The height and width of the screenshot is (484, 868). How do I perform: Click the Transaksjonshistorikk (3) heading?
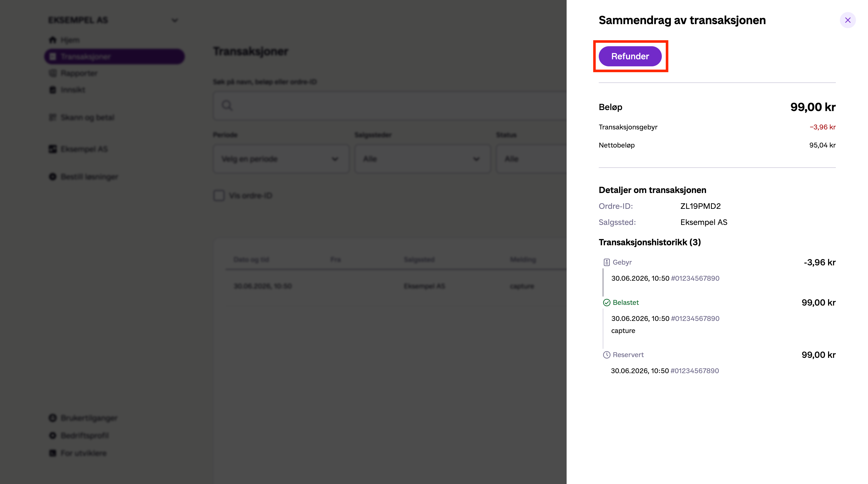pyautogui.click(x=650, y=242)
